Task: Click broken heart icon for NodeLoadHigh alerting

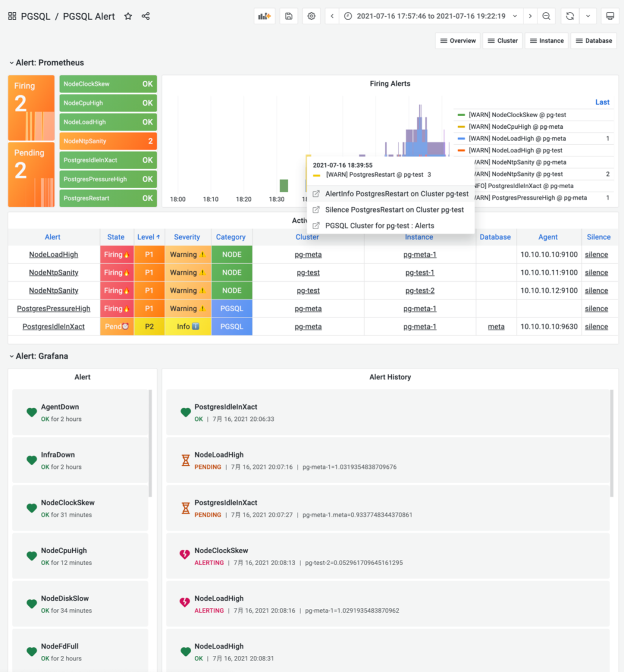Action: tap(185, 602)
